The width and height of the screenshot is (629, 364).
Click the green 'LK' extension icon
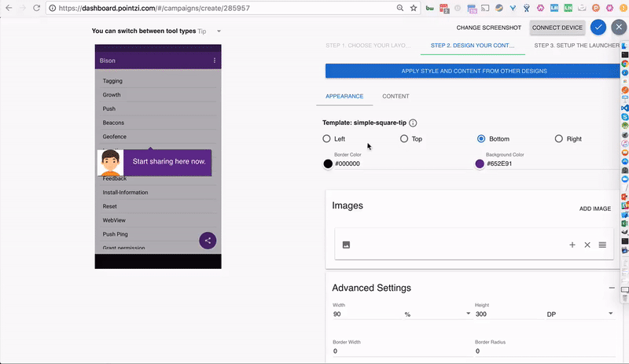[568, 8]
